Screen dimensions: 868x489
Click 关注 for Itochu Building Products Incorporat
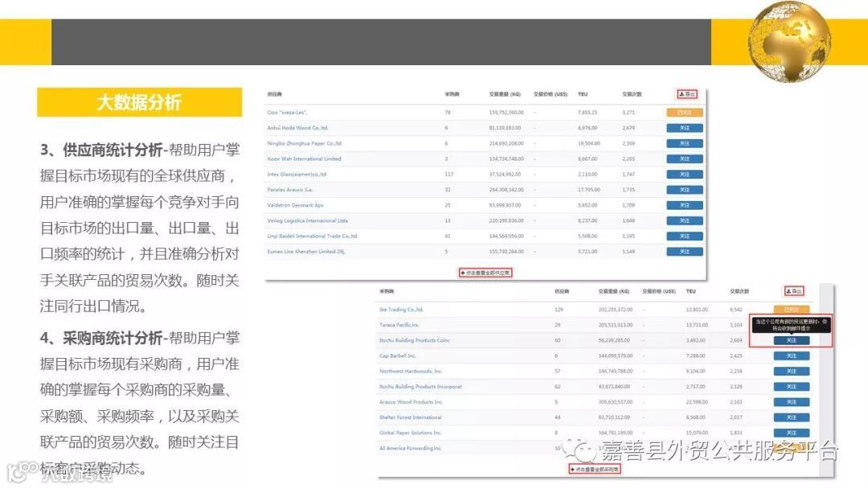tap(792, 387)
